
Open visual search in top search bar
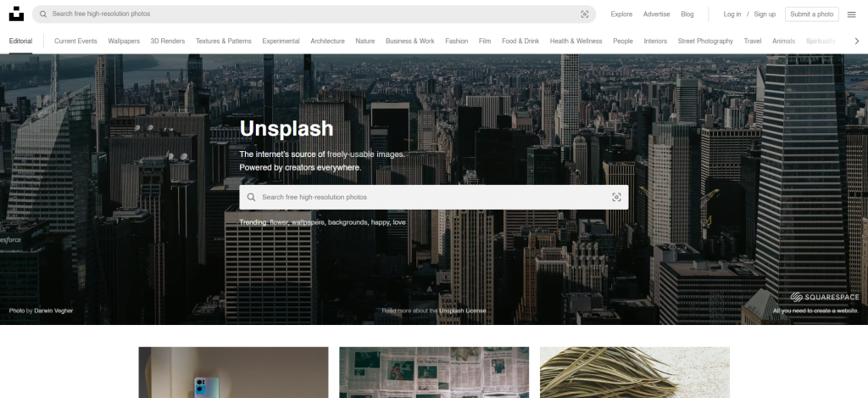point(585,14)
